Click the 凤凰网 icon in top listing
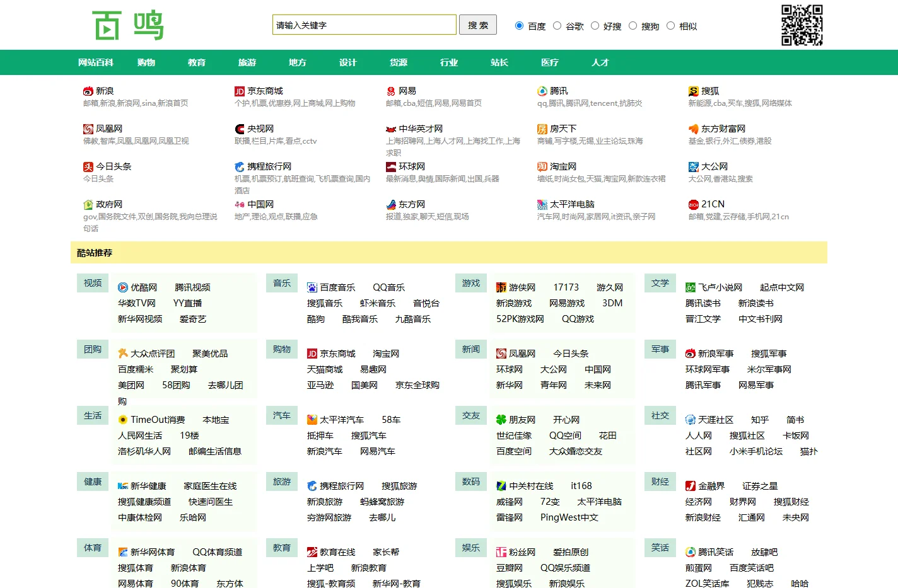The image size is (898, 588). pyautogui.click(x=88, y=129)
